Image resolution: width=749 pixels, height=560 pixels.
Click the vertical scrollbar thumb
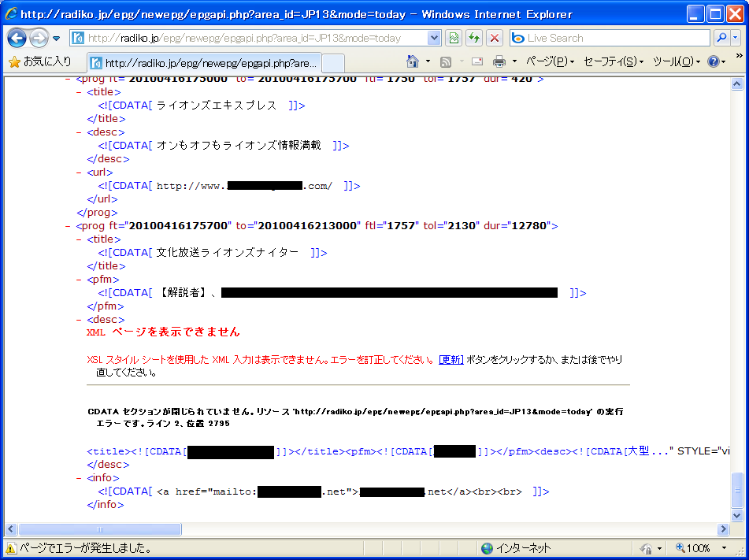pyautogui.click(x=736, y=489)
